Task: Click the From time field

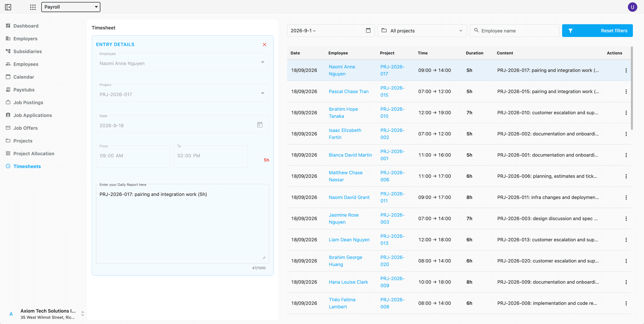Action: (x=133, y=156)
